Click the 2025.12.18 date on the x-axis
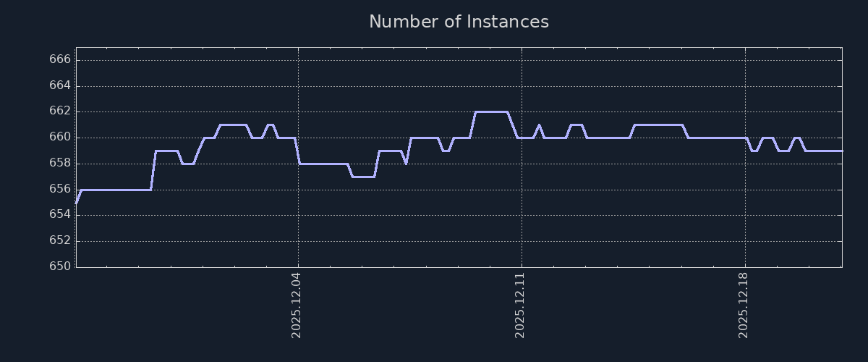 tap(744, 306)
